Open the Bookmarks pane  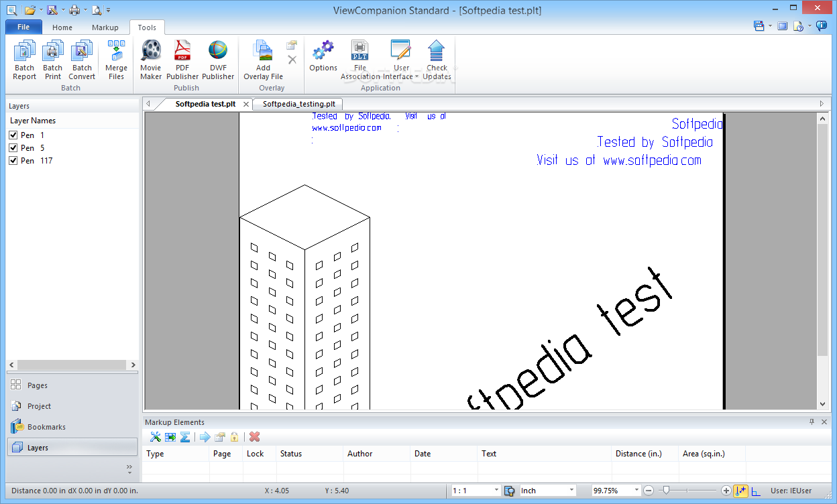pyautogui.click(x=72, y=427)
